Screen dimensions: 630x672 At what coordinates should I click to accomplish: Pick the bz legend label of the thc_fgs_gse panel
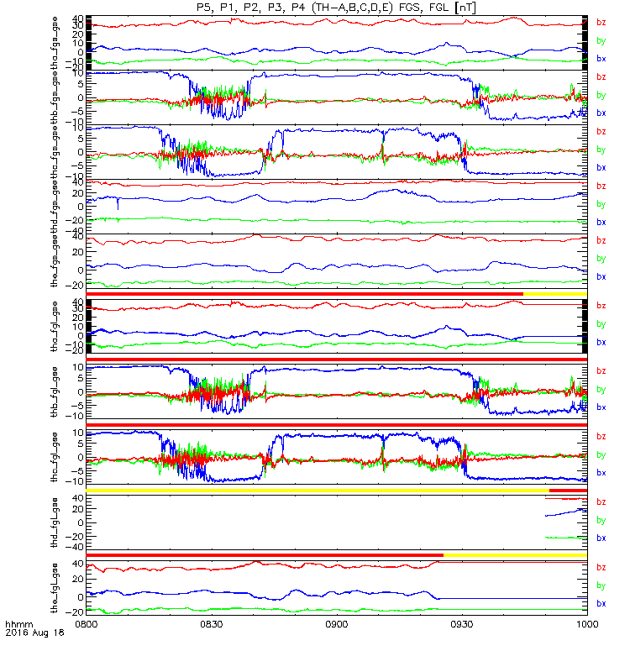pos(601,132)
